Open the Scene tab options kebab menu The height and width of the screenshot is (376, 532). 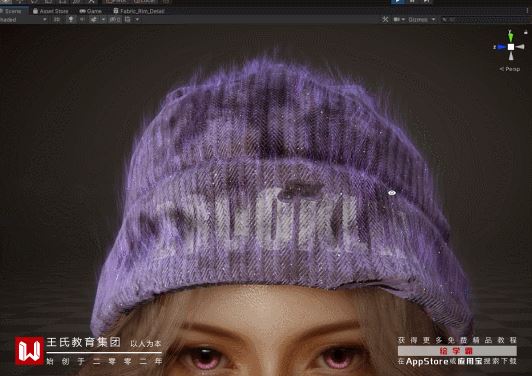pos(527,11)
